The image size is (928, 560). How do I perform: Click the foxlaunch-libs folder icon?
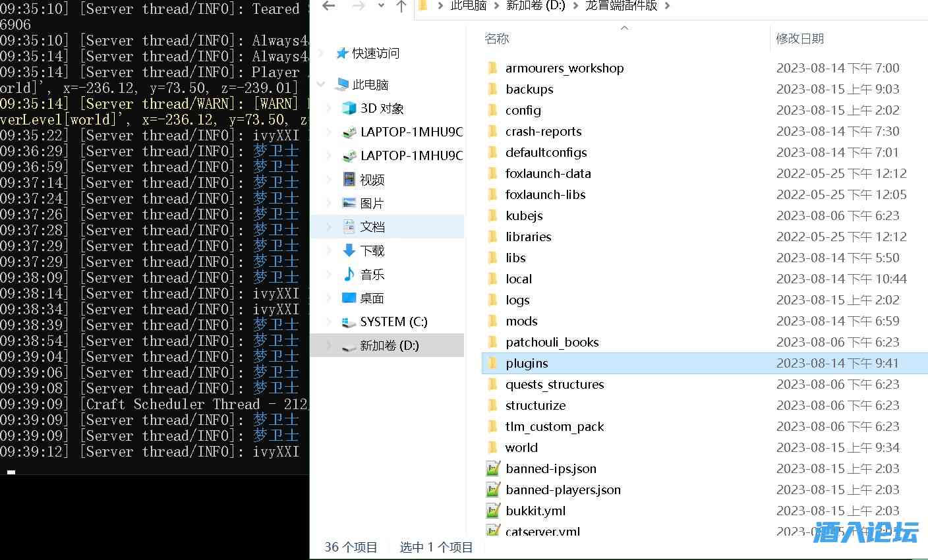pos(492,194)
